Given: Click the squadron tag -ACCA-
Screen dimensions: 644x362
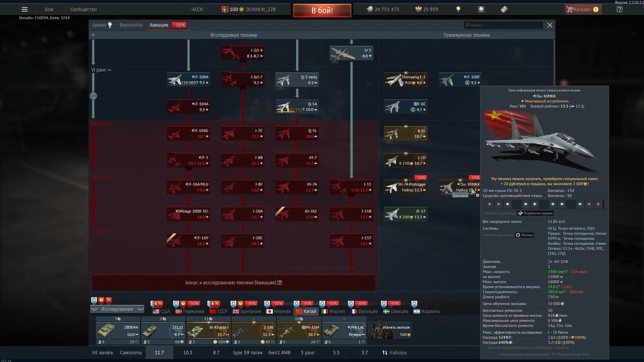Looking at the screenshot, I should tap(197, 9).
